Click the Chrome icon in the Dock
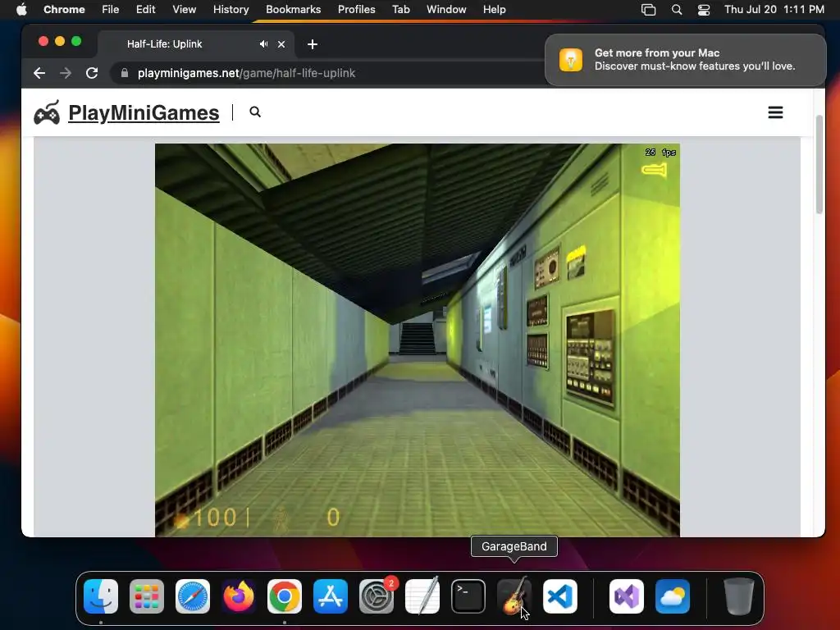 (x=285, y=596)
